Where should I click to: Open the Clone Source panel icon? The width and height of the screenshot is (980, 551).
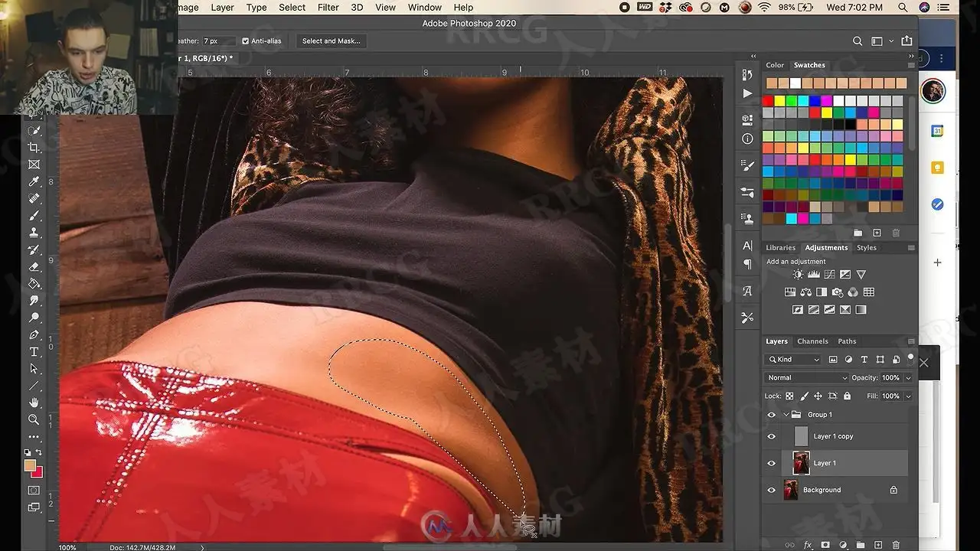[747, 219]
